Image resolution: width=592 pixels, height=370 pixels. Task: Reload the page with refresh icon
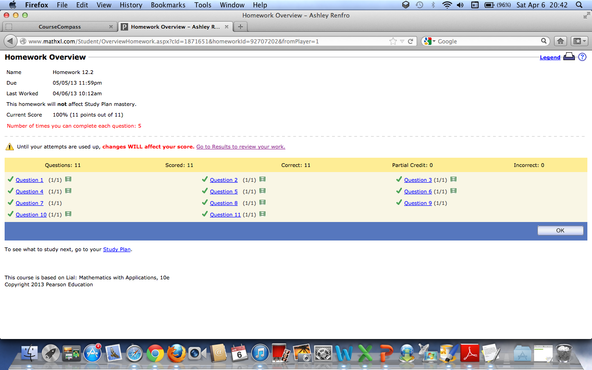pos(410,41)
